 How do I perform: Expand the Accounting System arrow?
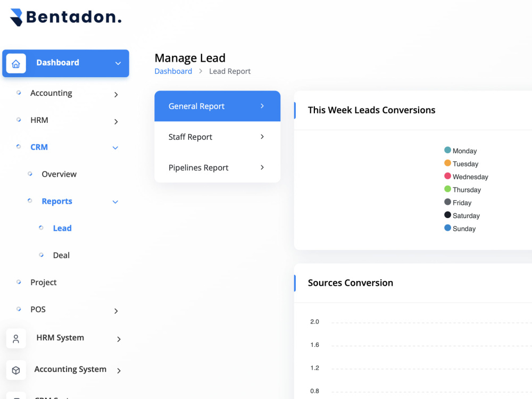[119, 371]
